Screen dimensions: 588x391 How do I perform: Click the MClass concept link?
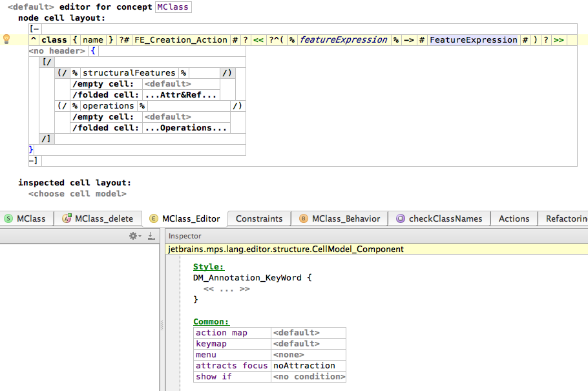[x=173, y=7]
